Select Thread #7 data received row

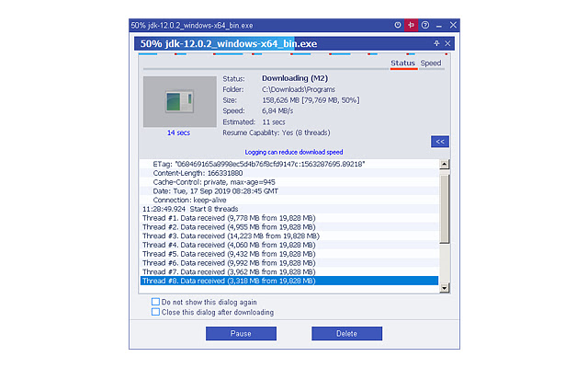[289, 272]
